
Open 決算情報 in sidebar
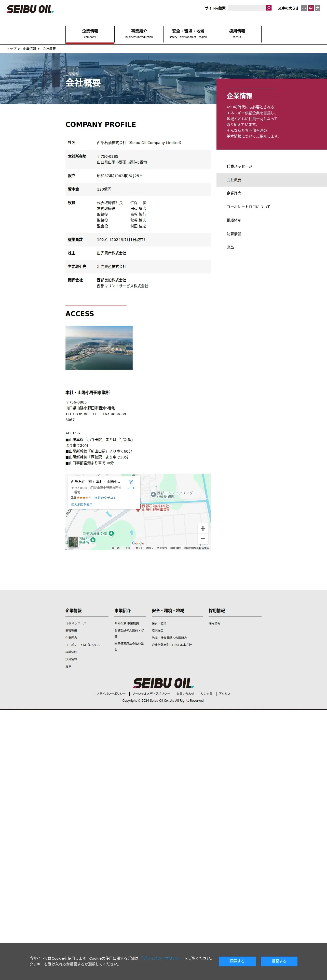271,234
